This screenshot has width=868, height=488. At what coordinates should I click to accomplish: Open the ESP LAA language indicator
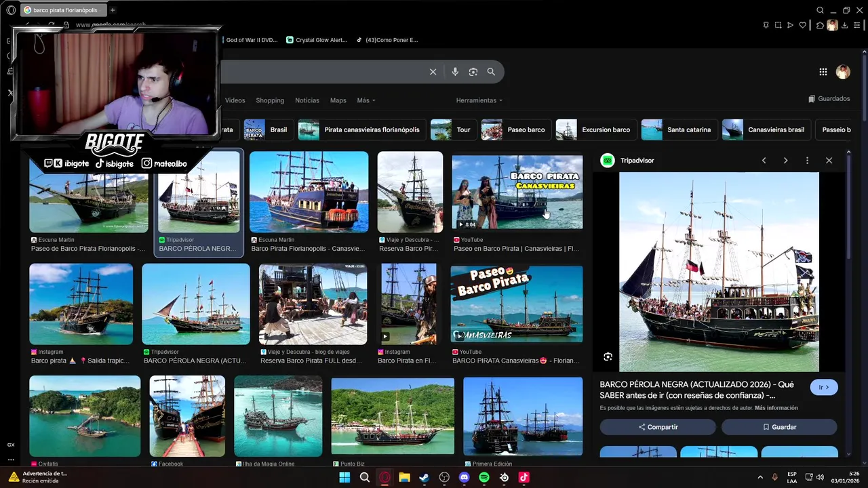tap(792, 477)
